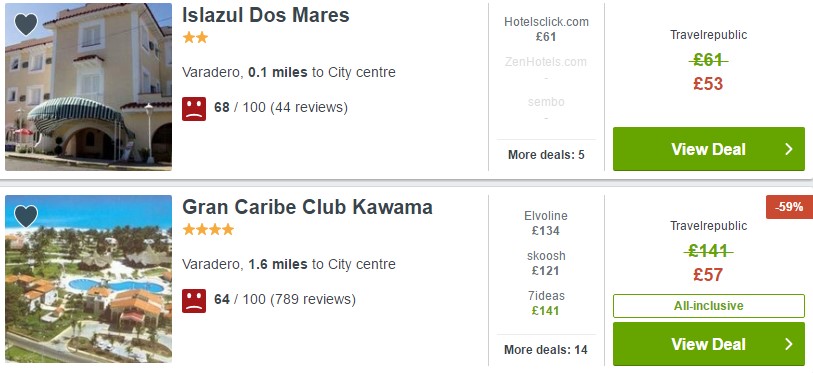Favorite Gran Caribe Club Kawama heart icon
Screen dimensions: 813x373
click(x=26, y=216)
